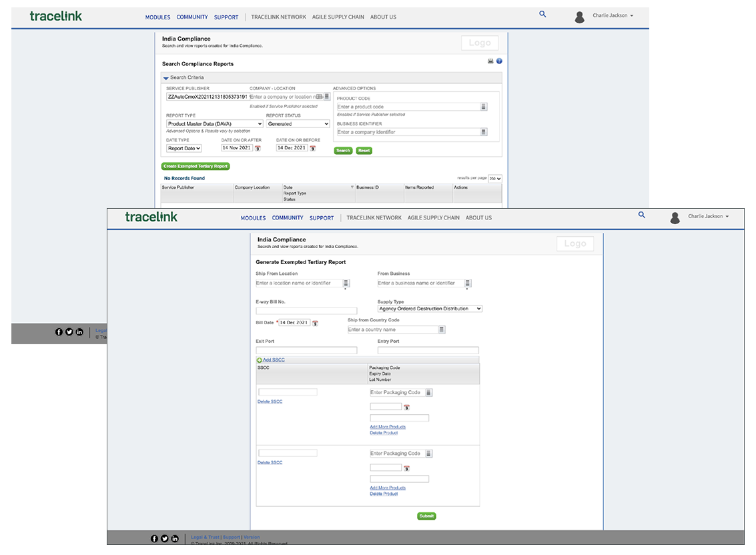Click first SSCC number input field
This screenshot has height=555, width=756.
click(288, 392)
